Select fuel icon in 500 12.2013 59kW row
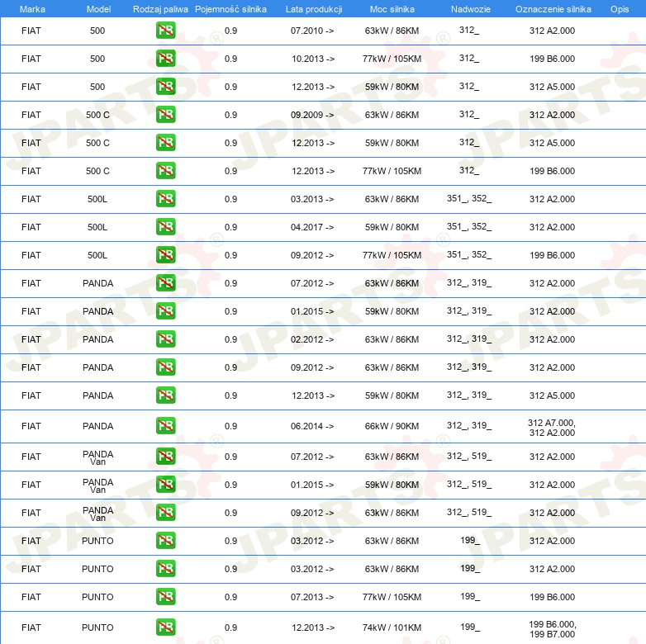 (x=165, y=87)
